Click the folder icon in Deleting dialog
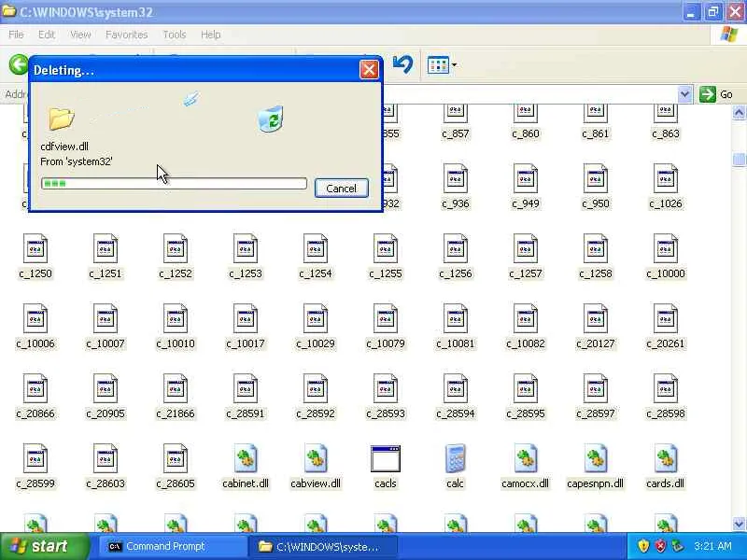747x560 pixels. [x=62, y=119]
